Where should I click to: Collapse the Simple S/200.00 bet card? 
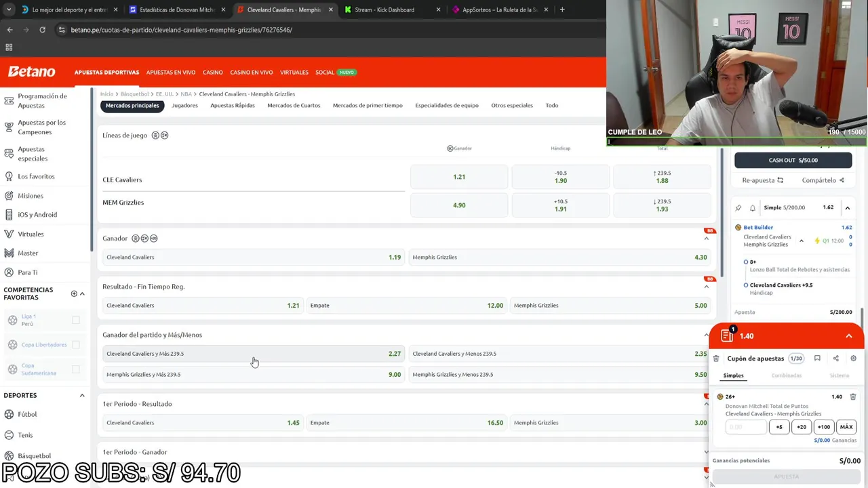(x=848, y=207)
